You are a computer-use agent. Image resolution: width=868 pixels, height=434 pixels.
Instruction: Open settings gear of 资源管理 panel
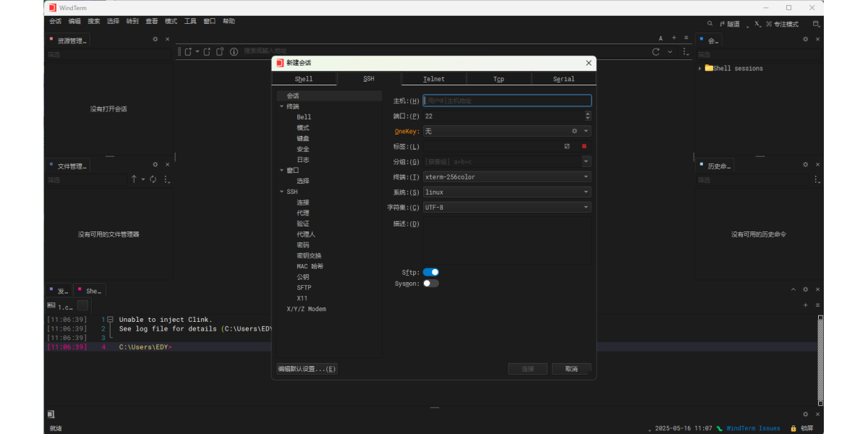155,40
